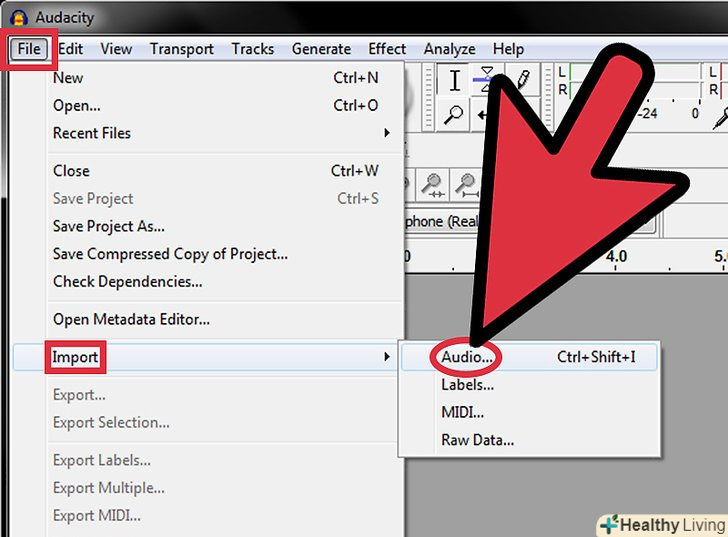Image resolution: width=728 pixels, height=537 pixels.
Task: Open the Transport menu
Action: click(x=182, y=49)
